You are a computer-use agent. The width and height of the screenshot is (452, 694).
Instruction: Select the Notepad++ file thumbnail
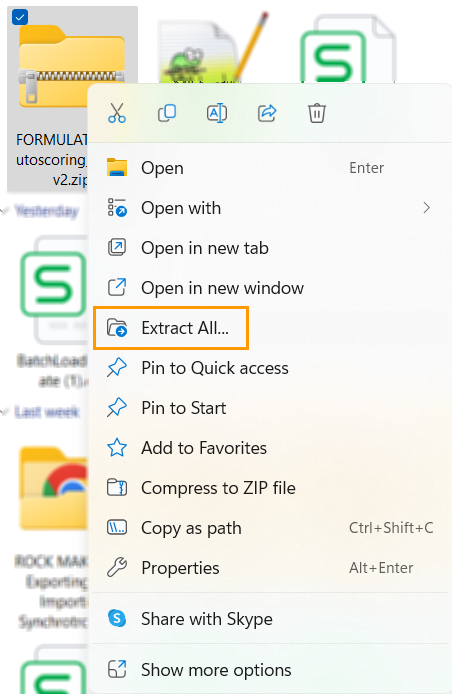[x=214, y=48]
